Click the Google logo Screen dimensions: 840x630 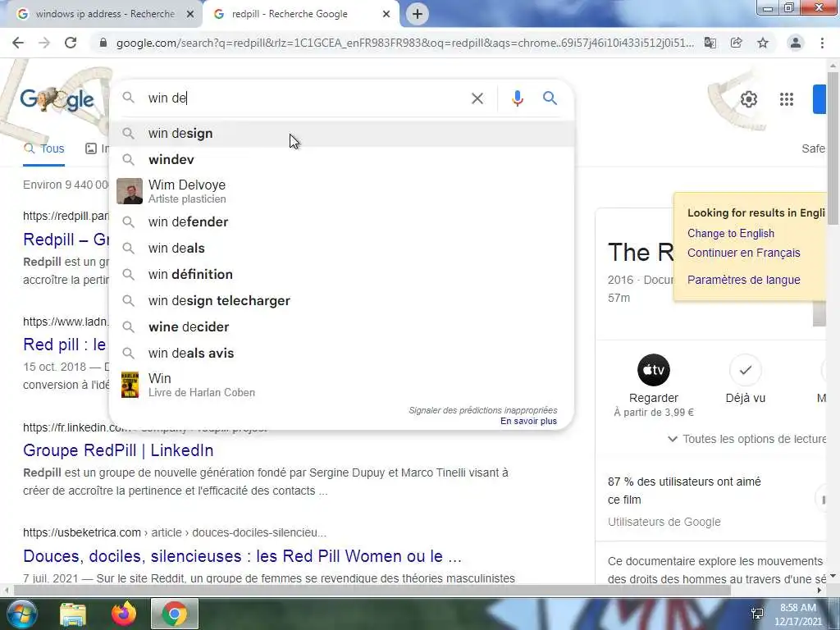pos(57,99)
